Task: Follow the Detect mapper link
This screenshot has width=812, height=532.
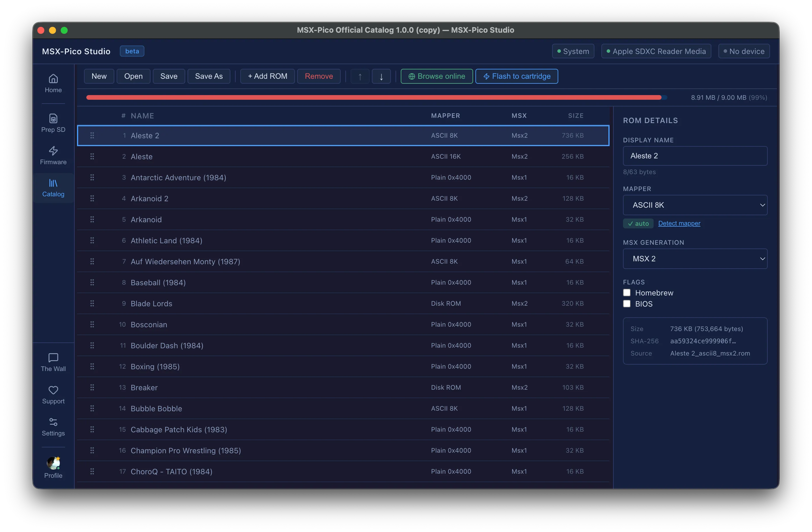Action: point(679,223)
